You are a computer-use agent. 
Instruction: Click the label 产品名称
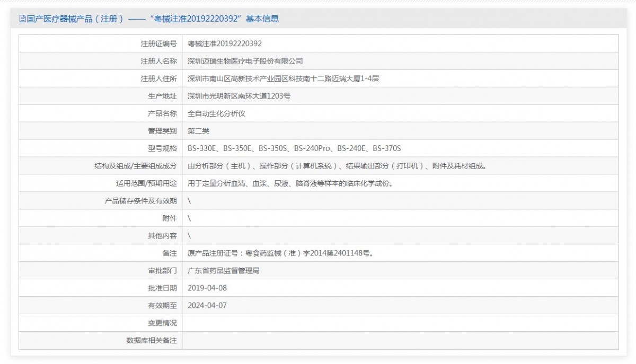coord(163,113)
